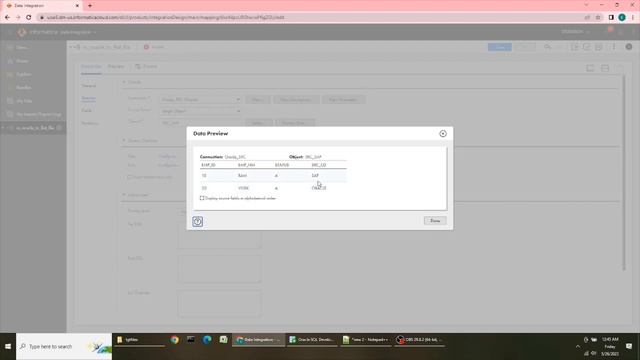Screen dimensions: 640x360
Task: Open the Windows Start menu
Action: tap(8, 346)
